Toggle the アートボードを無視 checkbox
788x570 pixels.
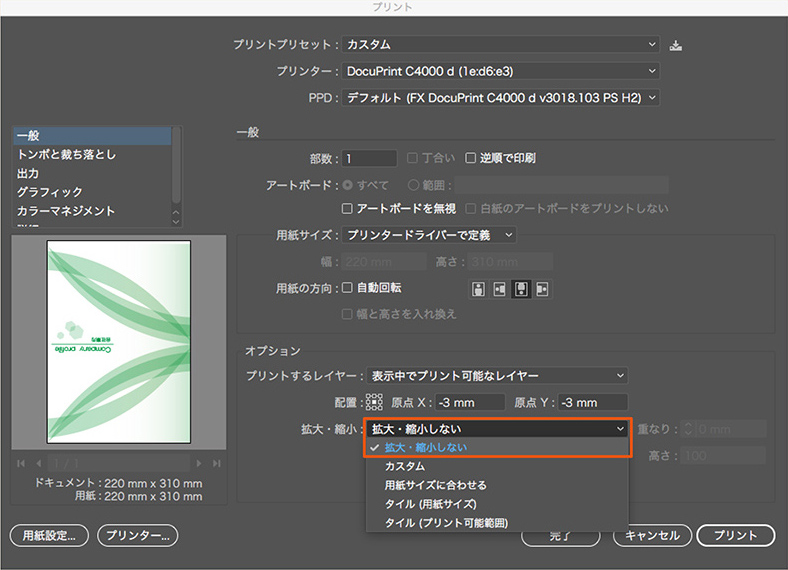click(348, 208)
